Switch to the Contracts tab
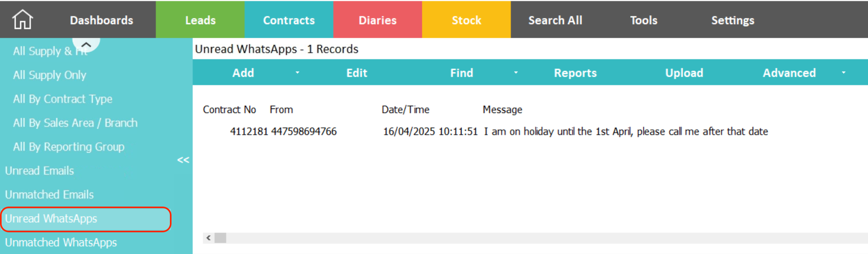 pos(289,20)
